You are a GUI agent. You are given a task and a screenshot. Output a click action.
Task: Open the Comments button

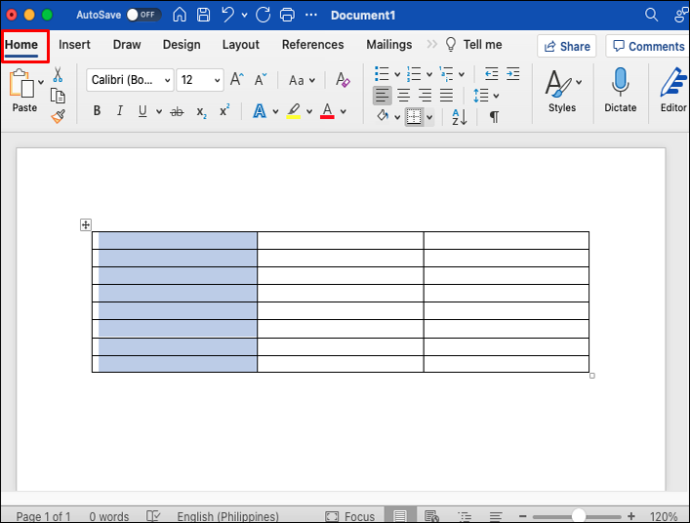(648, 46)
